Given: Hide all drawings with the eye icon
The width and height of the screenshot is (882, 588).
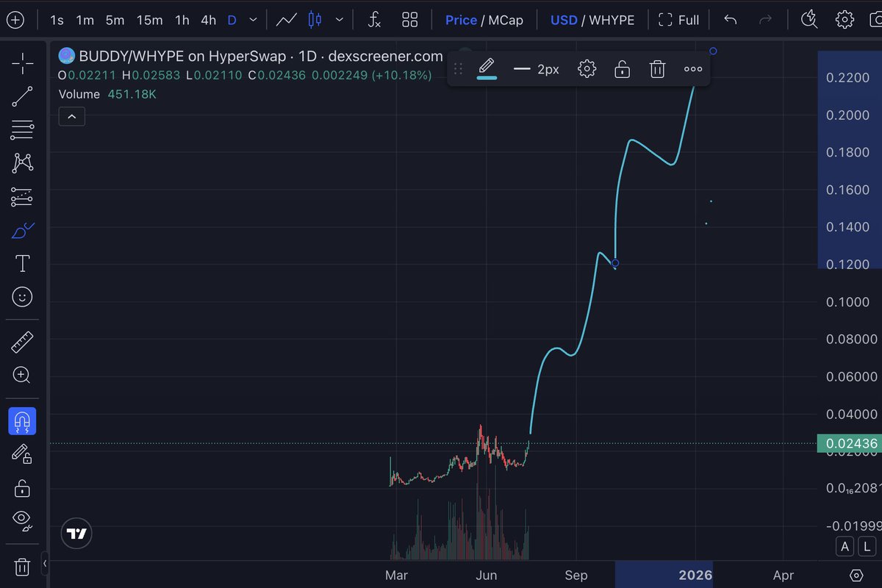Looking at the screenshot, I should coord(23,520).
